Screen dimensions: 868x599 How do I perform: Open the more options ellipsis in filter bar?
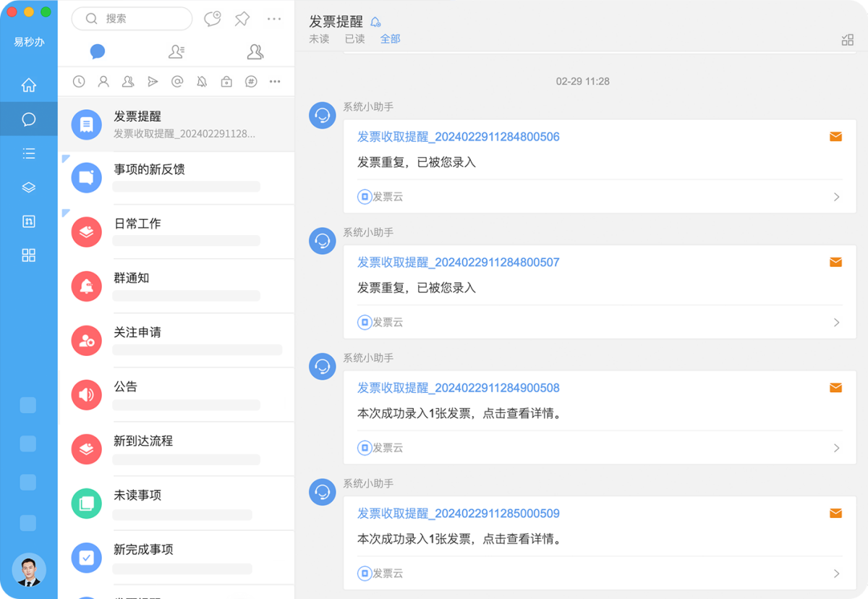[x=274, y=81]
